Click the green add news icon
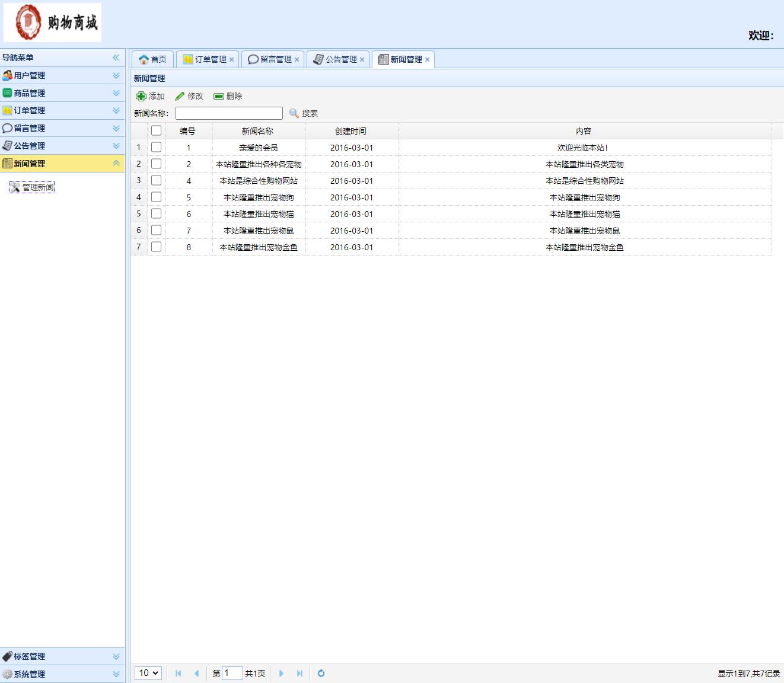 (141, 96)
